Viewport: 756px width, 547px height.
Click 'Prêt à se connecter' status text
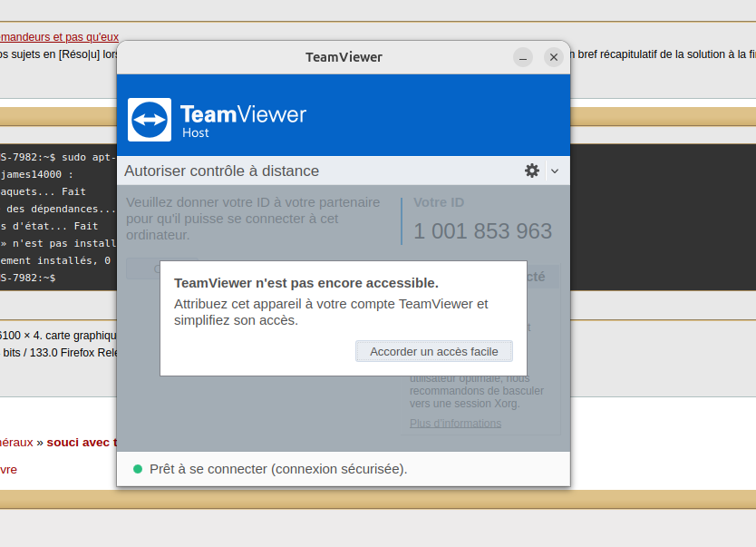coord(278,469)
